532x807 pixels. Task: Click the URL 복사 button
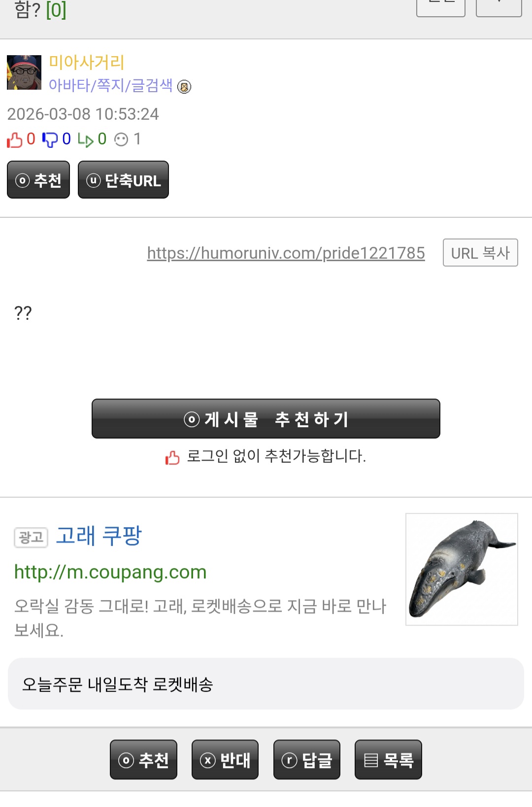pyautogui.click(x=480, y=253)
